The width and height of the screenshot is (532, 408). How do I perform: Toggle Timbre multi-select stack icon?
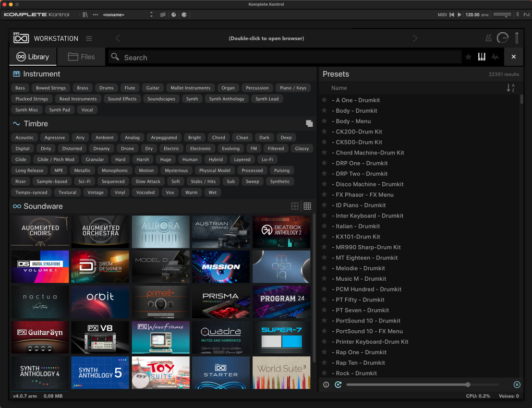click(309, 124)
